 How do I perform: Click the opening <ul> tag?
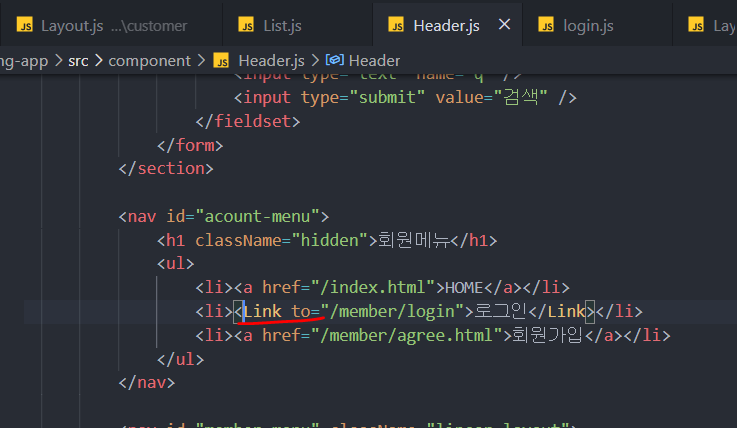tap(175, 264)
